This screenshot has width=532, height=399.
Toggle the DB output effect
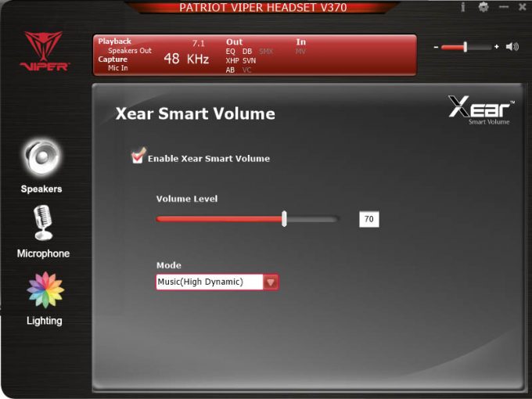pos(247,51)
